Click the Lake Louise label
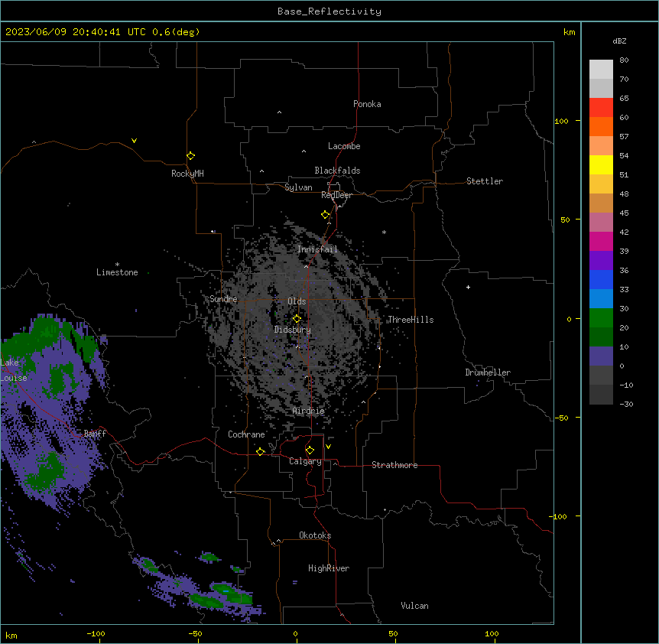Screen dimensions: 659x644 tap(14, 370)
